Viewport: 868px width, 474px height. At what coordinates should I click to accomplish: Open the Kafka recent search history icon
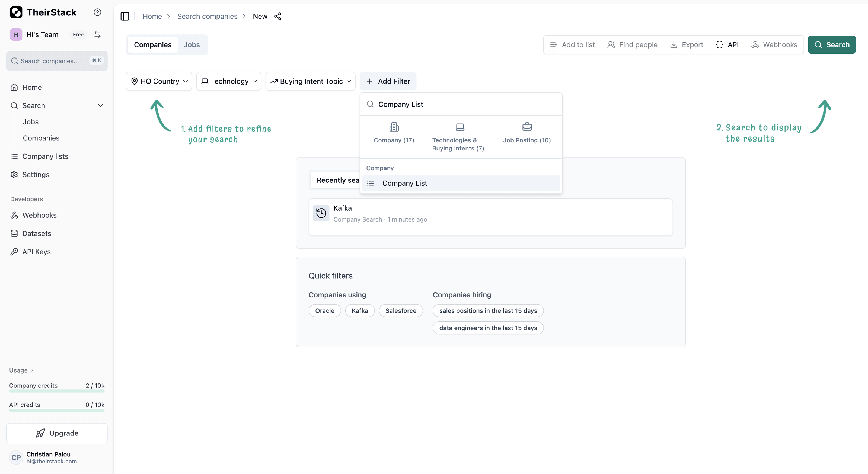pos(321,213)
